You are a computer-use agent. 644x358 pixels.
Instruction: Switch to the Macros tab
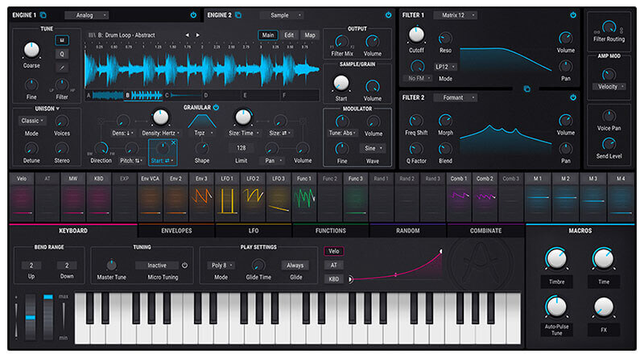[x=580, y=231]
